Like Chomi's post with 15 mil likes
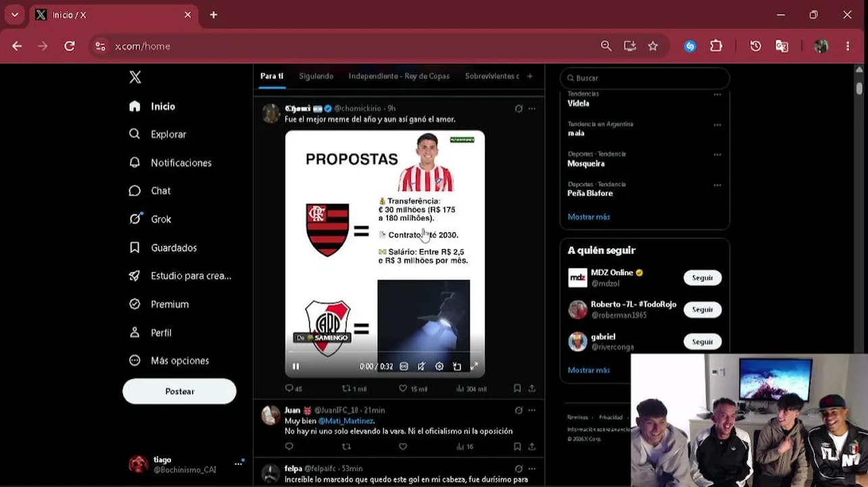868x487 pixels. tap(413, 388)
